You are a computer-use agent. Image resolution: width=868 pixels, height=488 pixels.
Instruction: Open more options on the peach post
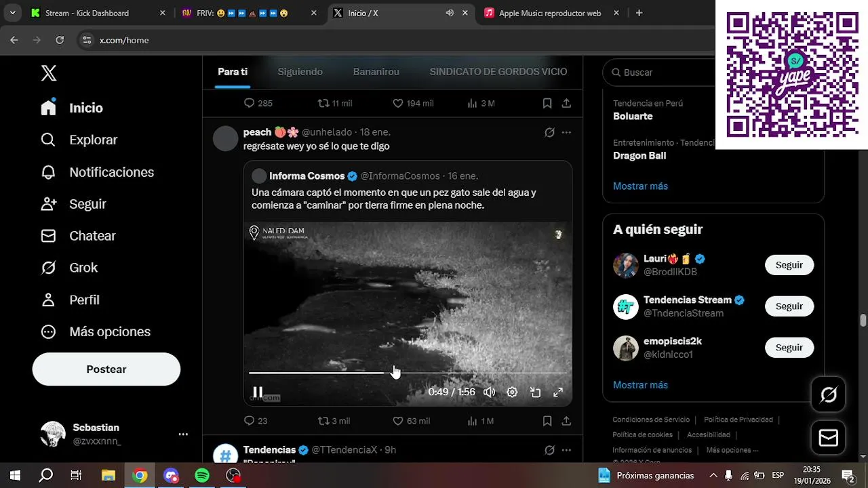(566, 132)
